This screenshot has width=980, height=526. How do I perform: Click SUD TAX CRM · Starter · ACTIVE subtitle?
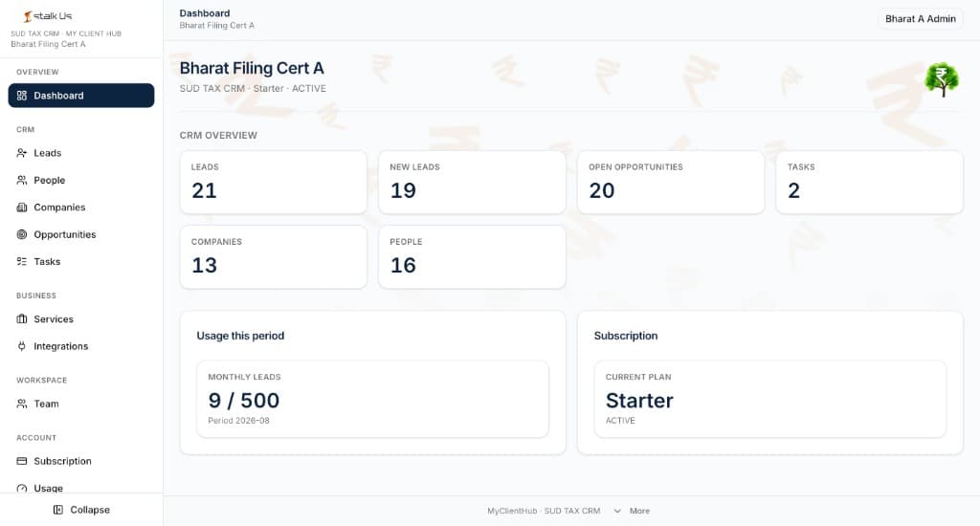coord(253,89)
